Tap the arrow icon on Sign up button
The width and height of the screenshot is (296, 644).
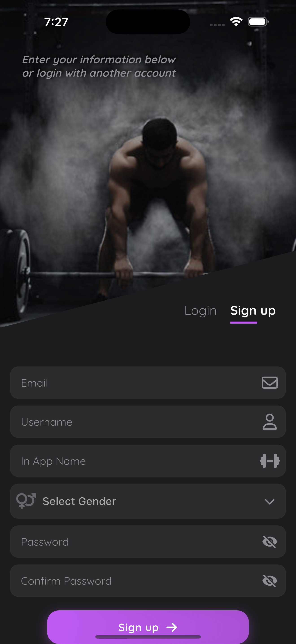[172, 627]
